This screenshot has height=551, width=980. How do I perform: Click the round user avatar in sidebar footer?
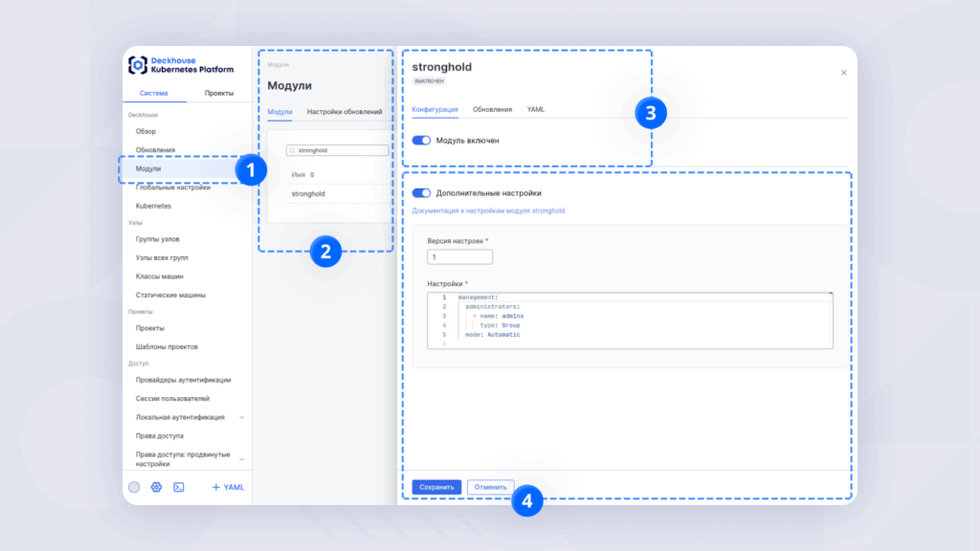pos(134,487)
